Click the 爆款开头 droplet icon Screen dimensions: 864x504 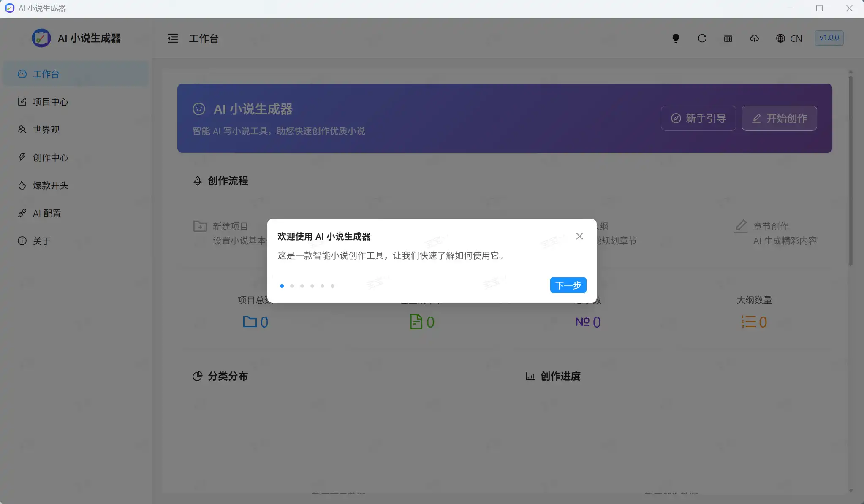point(51,185)
